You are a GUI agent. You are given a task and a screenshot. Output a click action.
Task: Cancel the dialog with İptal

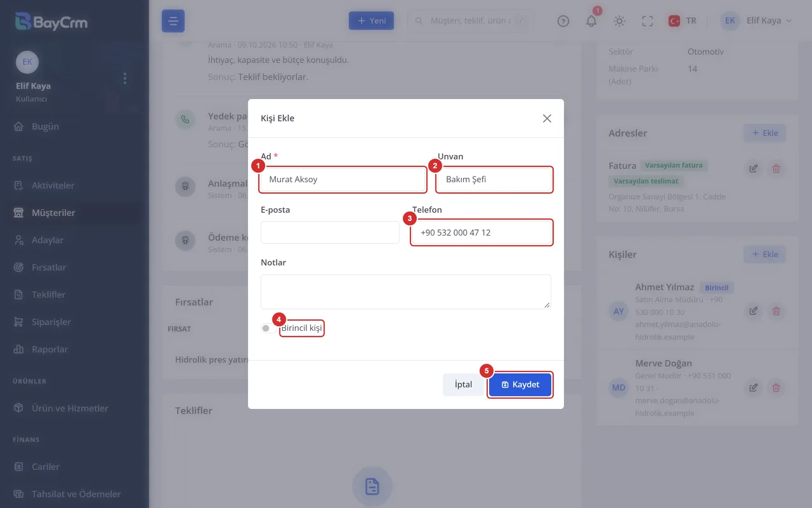tap(463, 385)
